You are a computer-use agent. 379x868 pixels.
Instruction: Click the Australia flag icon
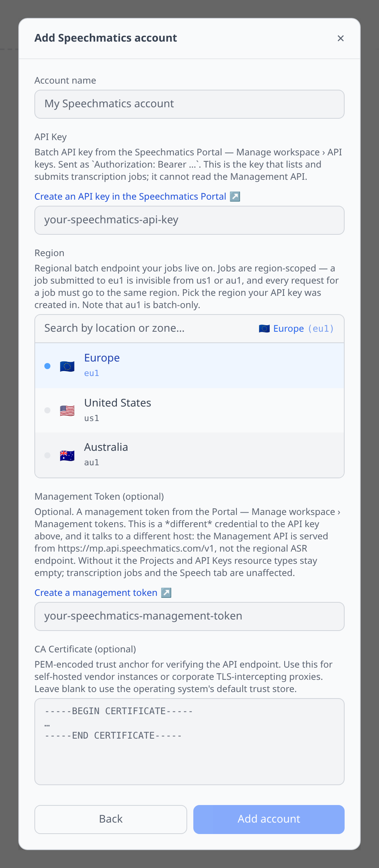pyautogui.click(x=67, y=455)
